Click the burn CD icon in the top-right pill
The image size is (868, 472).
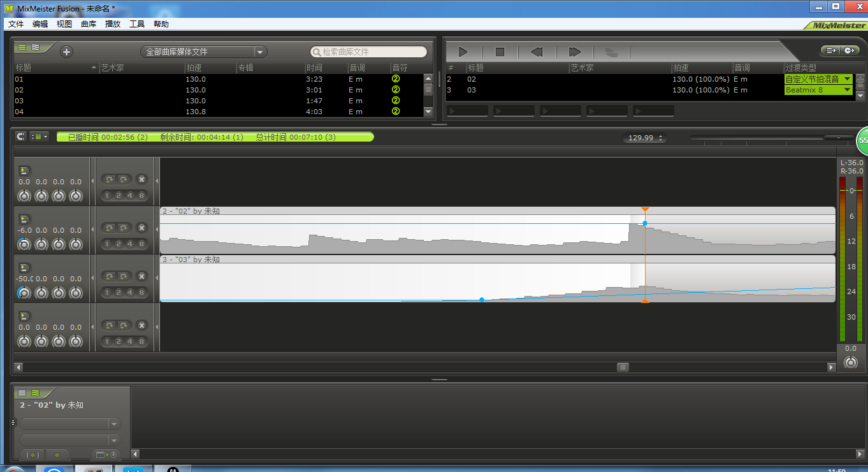coord(849,50)
